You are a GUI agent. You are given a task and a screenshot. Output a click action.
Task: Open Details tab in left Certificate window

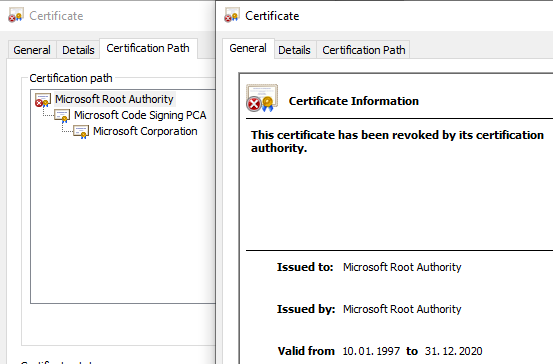(78, 50)
